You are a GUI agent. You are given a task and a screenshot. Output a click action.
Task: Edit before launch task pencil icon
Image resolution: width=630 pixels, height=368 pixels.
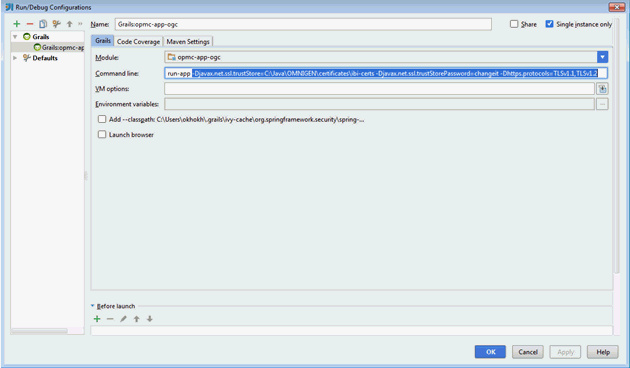[x=123, y=319]
